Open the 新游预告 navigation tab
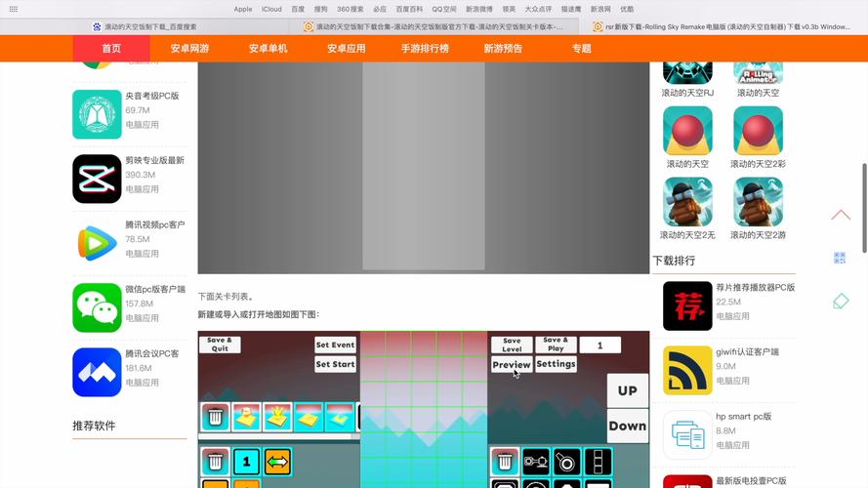 [x=503, y=49]
